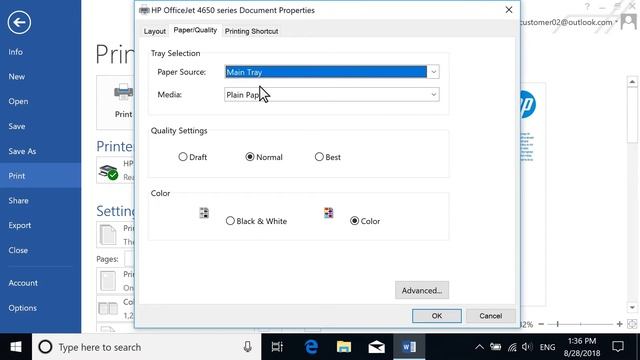Click the Cortana circle icon

pyautogui.click(x=45, y=347)
